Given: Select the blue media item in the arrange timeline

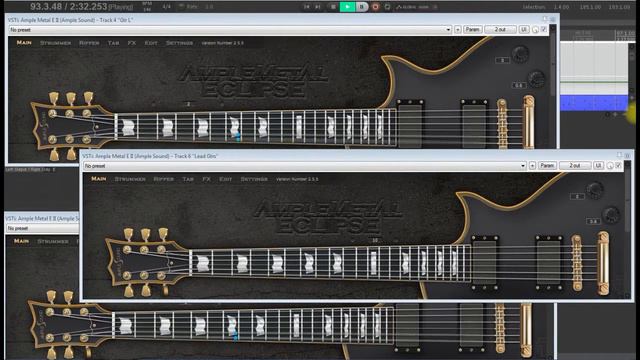Looking at the screenshot, I should click(594, 103).
